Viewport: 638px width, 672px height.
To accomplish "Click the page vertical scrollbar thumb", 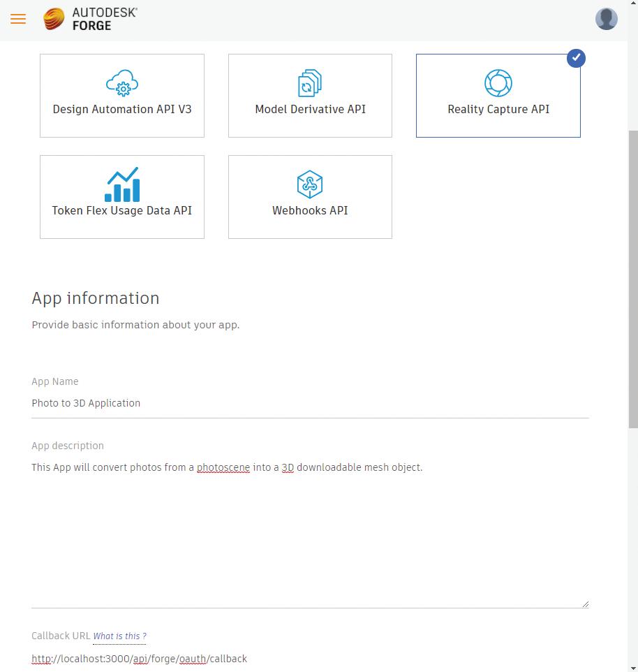I will (633, 279).
